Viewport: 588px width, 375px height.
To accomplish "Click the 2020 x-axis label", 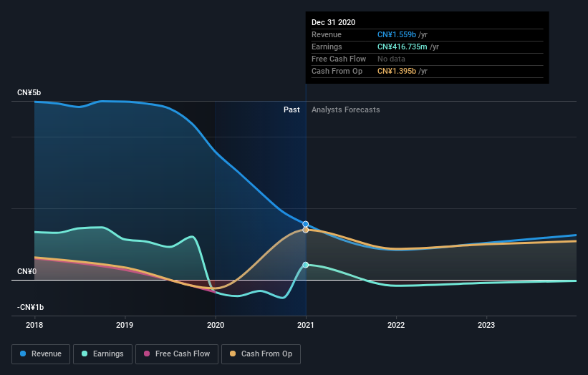I will coord(216,325).
